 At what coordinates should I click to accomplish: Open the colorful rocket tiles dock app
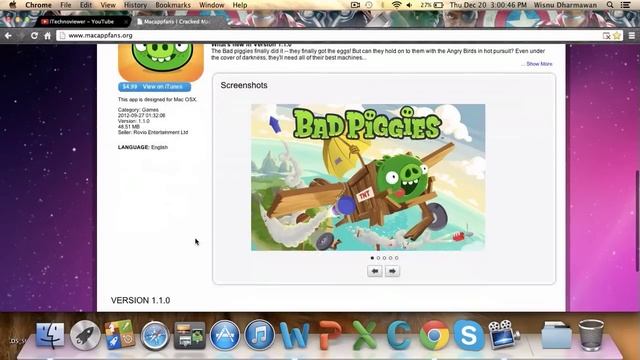tap(120, 335)
